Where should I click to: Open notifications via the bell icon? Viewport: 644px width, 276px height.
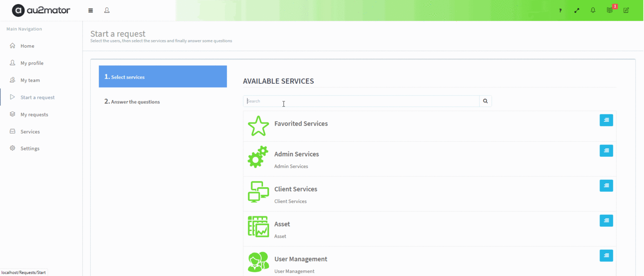pyautogui.click(x=593, y=10)
